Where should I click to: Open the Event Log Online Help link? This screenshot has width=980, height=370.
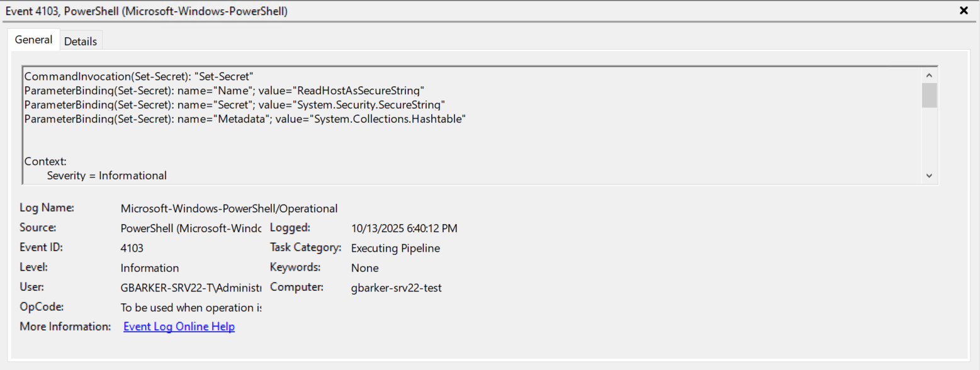point(179,327)
